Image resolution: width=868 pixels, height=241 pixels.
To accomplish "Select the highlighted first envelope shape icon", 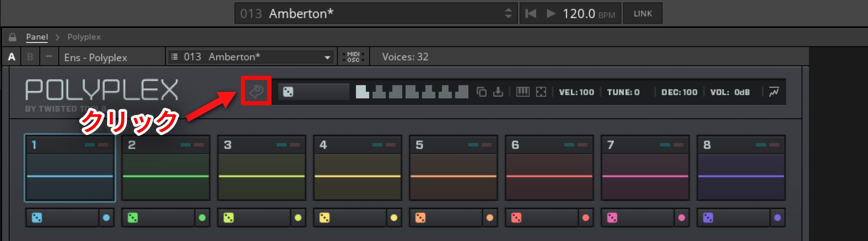I will coord(362,92).
